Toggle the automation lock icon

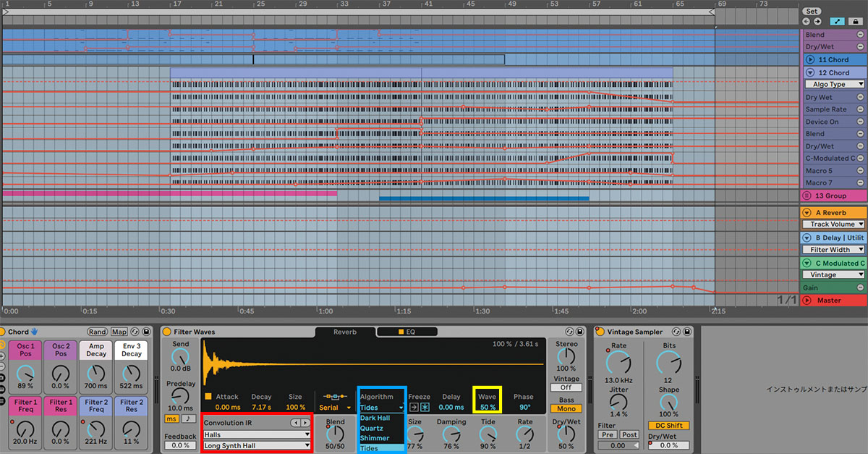coord(856,22)
